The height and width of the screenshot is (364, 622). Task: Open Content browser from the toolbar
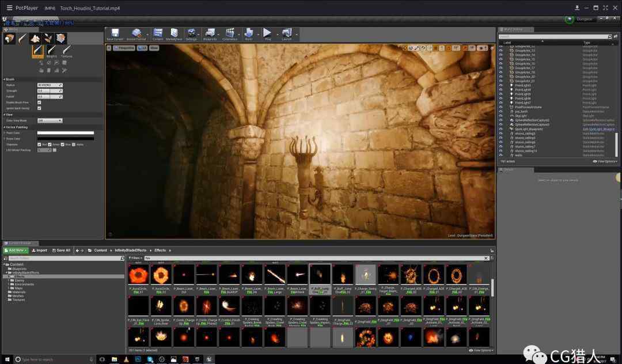pyautogui.click(x=158, y=35)
